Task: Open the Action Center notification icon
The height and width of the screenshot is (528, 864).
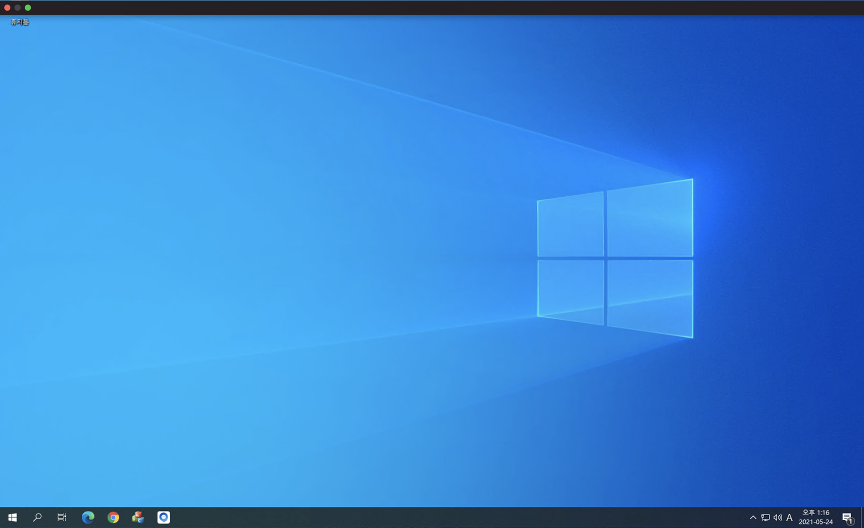Action: tap(847, 518)
